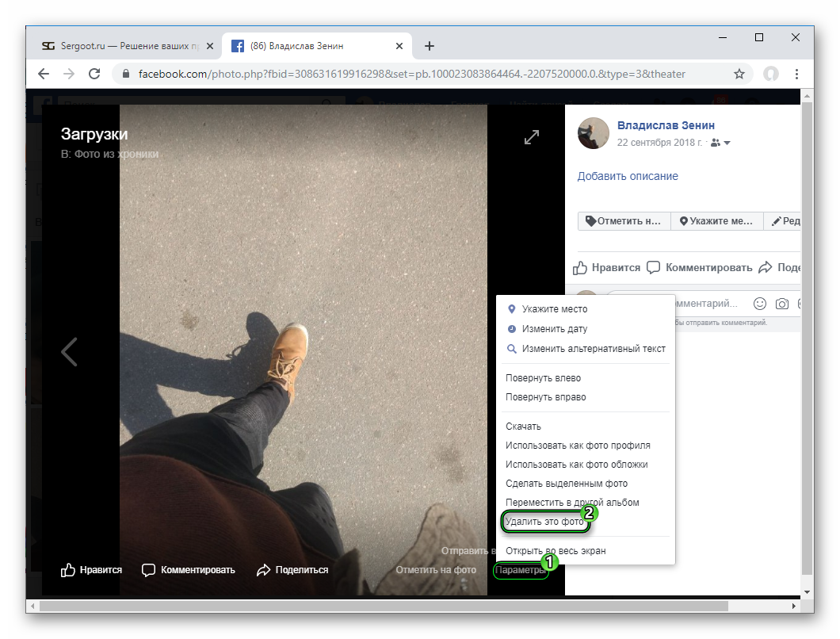
Task: Click the Укажите ме... location button
Action: (717, 221)
